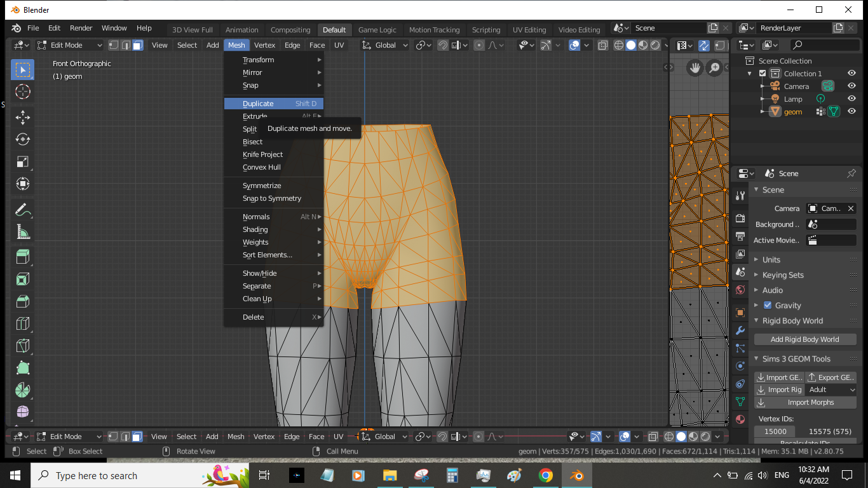Choose the Rotate tool

(22, 140)
